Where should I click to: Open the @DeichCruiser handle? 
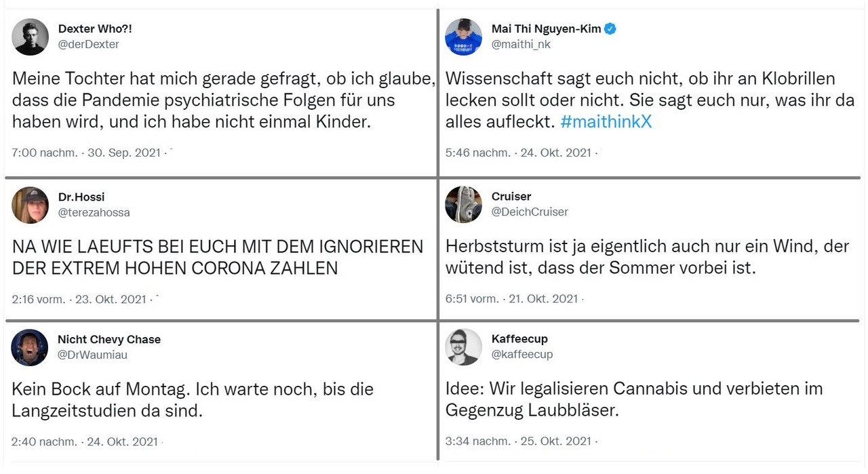point(530,212)
